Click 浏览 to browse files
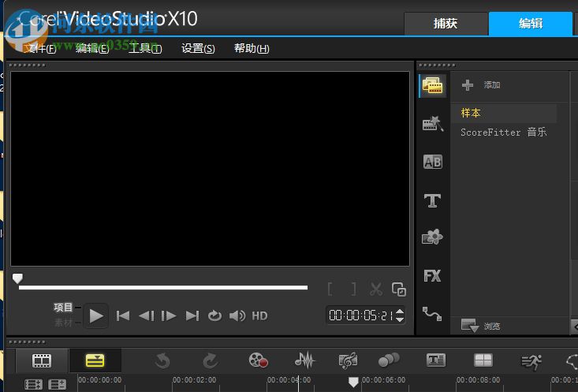The width and height of the screenshot is (578, 392). click(x=481, y=326)
